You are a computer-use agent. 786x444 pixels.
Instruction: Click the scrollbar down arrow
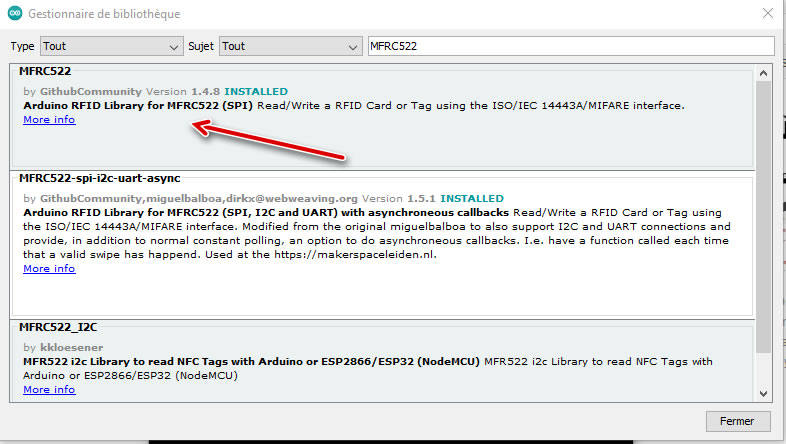point(763,393)
